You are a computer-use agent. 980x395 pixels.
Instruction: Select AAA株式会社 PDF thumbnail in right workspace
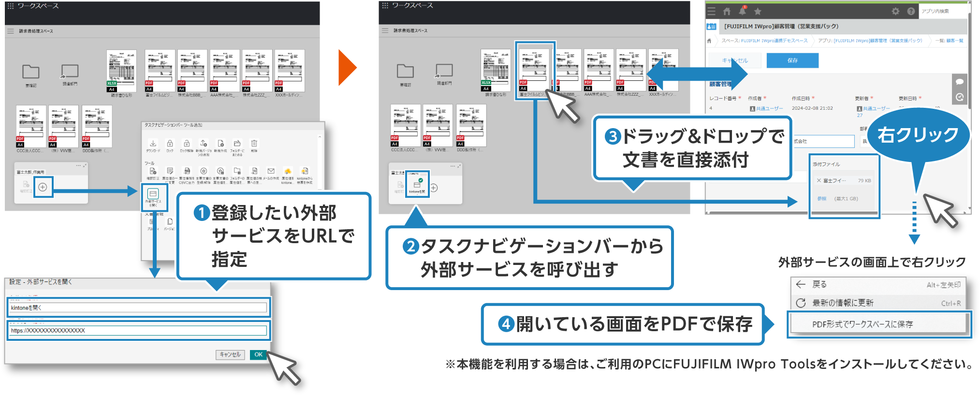pos(599,70)
